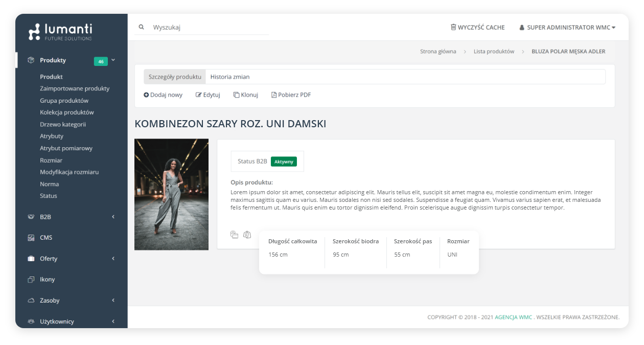Click the Ikony sidebar icon

pos(31,280)
